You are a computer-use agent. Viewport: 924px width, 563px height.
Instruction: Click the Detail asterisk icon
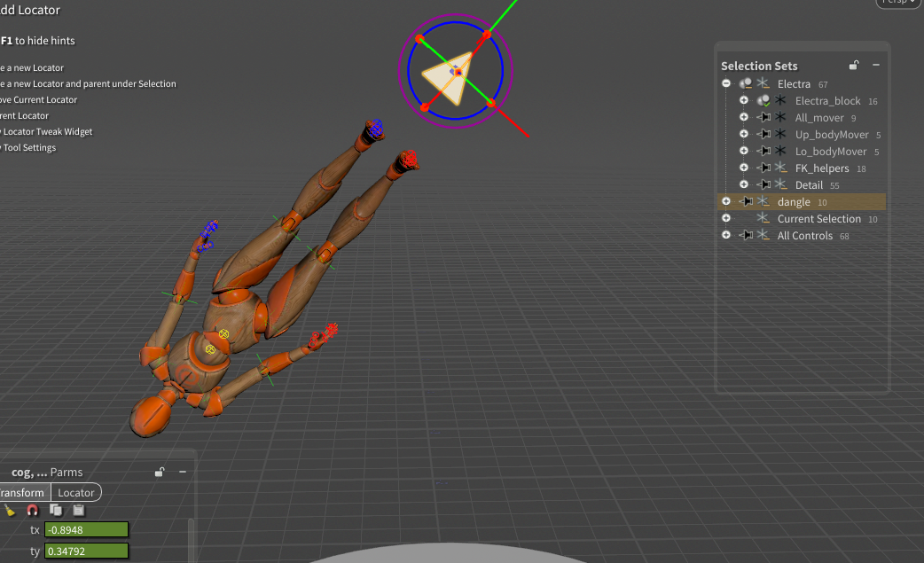pos(781,184)
